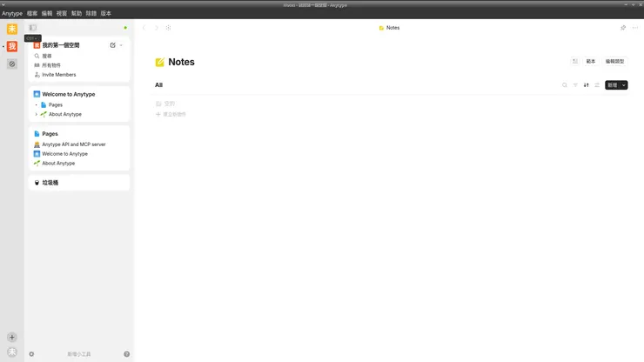Open the filter icon in the view toolbar
This screenshot has height=362, width=644.
(x=575, y=85)
